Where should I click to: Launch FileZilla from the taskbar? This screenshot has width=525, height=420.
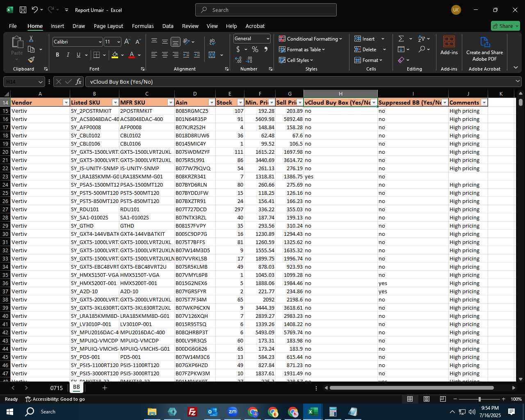192,411
